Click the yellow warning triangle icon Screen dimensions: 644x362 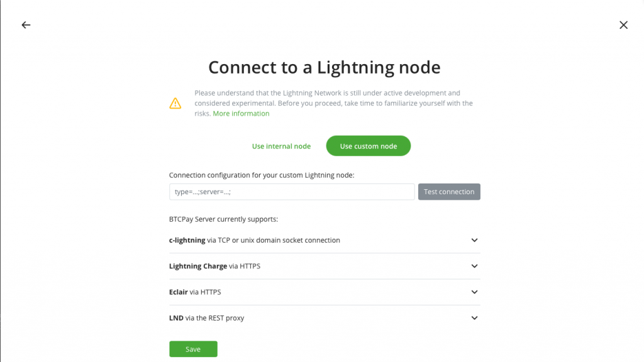(x=175, y=104)
